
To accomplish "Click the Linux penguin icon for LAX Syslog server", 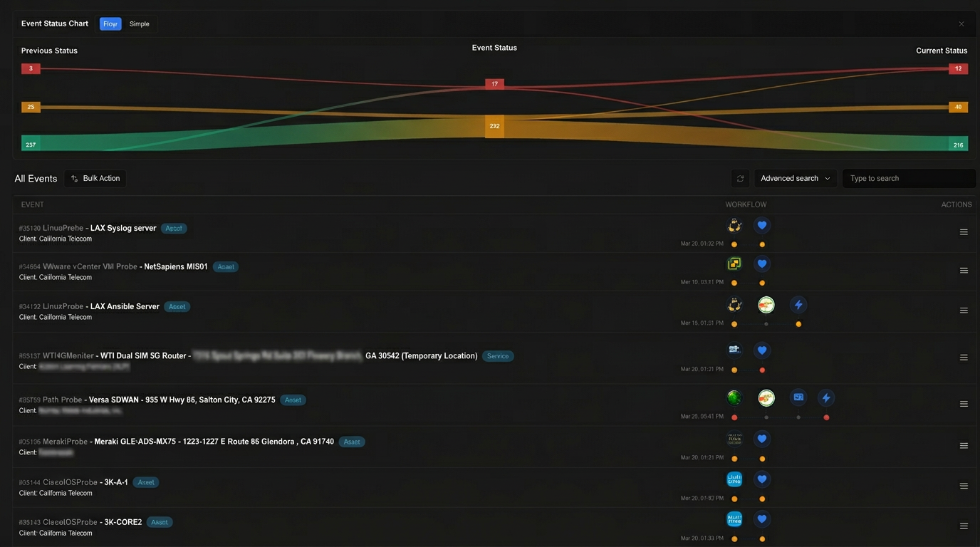I will (x=734, y=226).
